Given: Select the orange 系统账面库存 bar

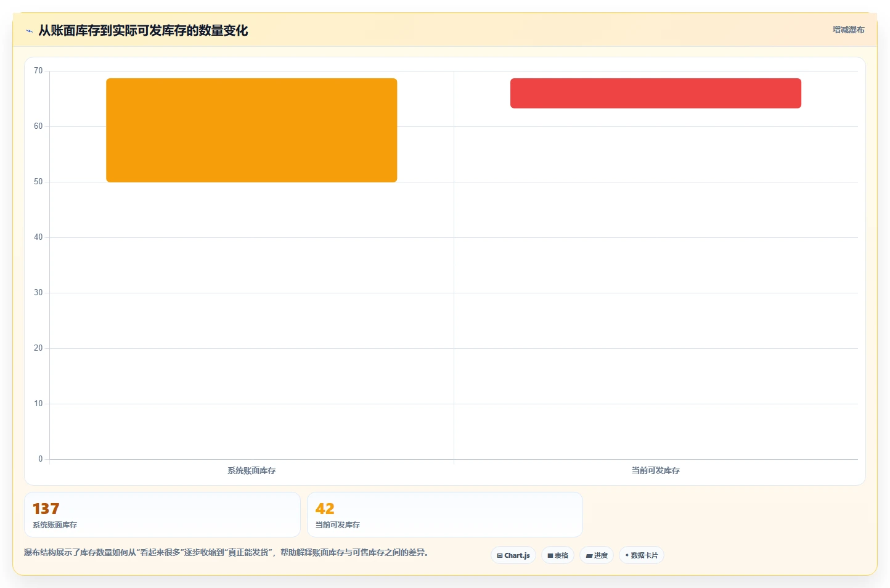Looking at the screenshot, I should pos(251,130).
